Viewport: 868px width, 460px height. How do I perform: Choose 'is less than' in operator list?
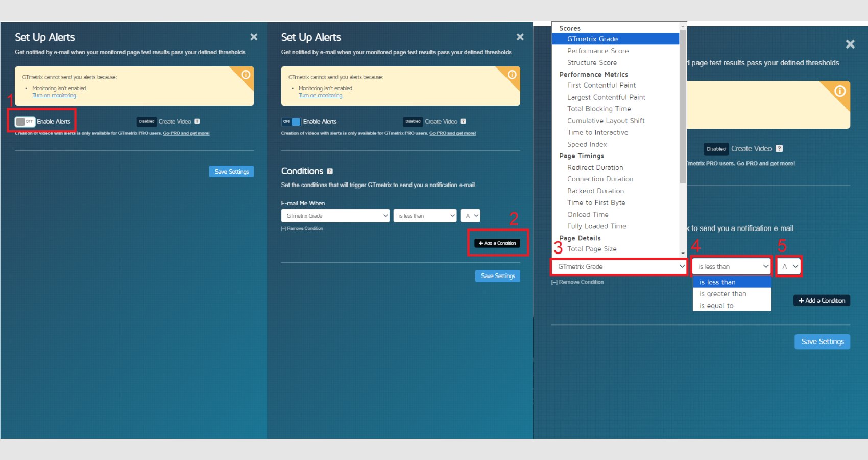732,282
